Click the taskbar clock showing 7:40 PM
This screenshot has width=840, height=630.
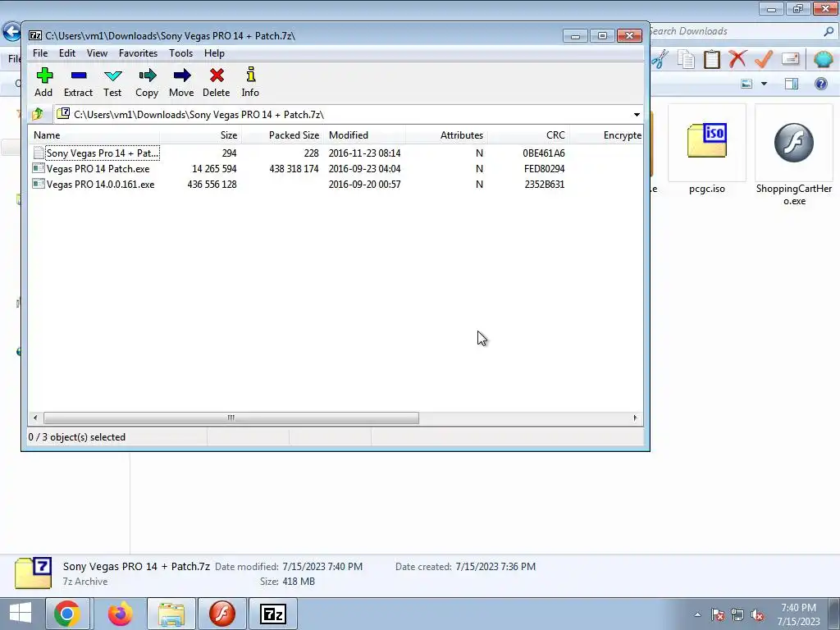tap(798, 614)
